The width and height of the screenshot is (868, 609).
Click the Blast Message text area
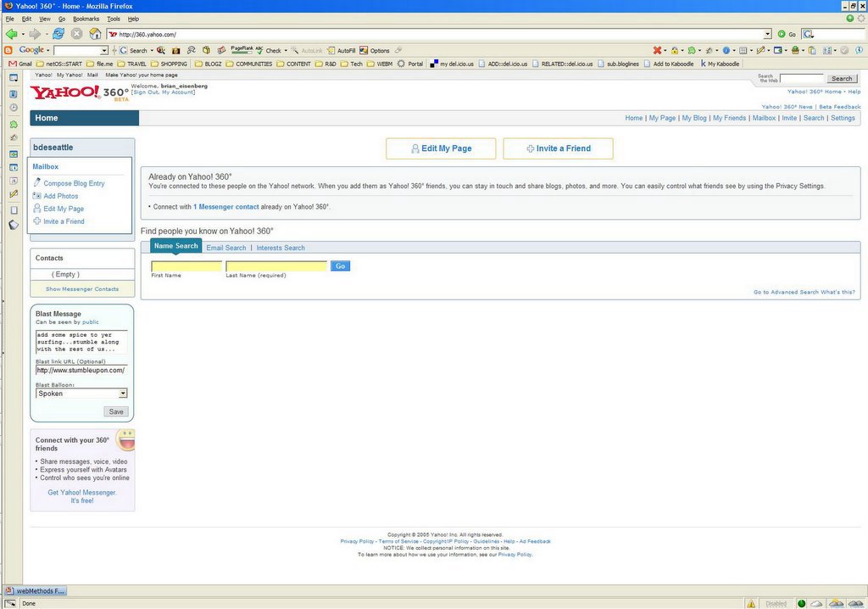(x=81, y=342)
